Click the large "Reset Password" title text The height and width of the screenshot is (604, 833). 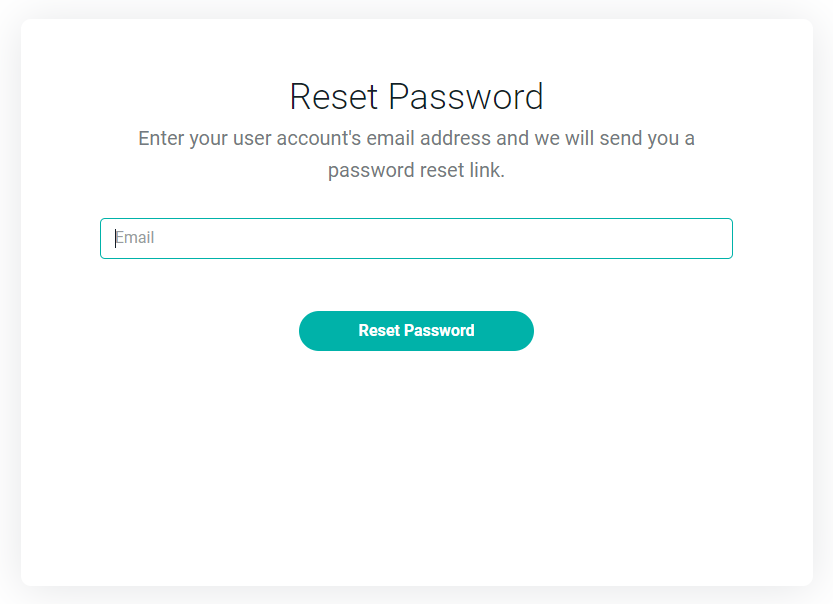coord(416,97)
